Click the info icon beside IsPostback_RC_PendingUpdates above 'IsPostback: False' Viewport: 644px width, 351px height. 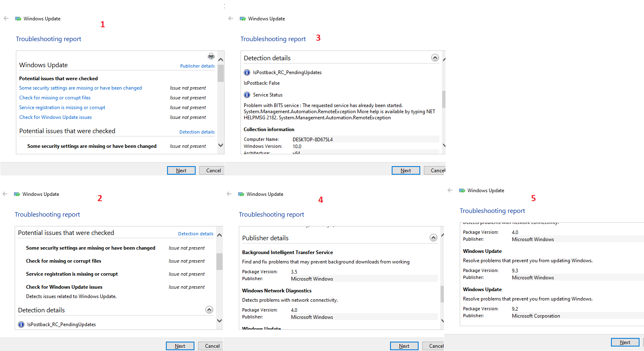point(247,72)
